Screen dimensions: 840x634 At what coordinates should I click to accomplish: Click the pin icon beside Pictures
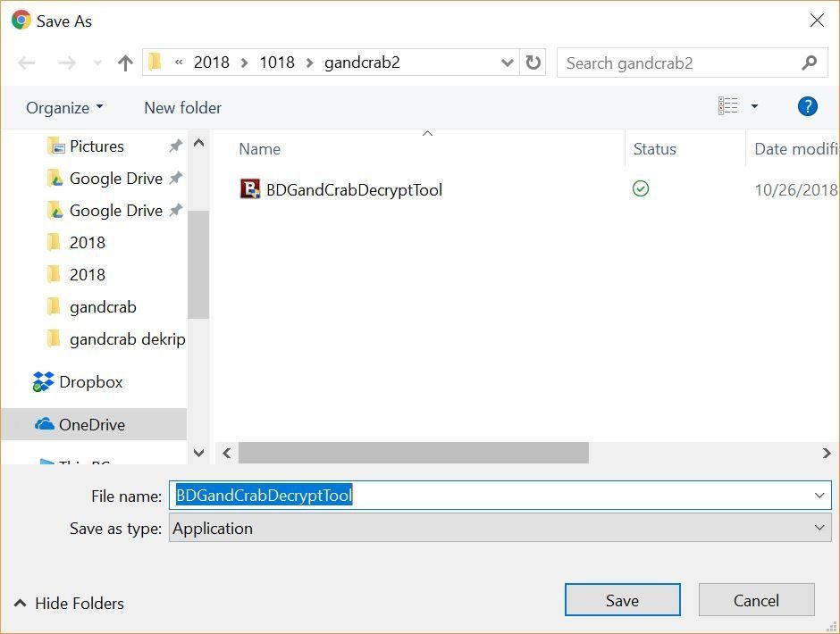coord(176,146)
